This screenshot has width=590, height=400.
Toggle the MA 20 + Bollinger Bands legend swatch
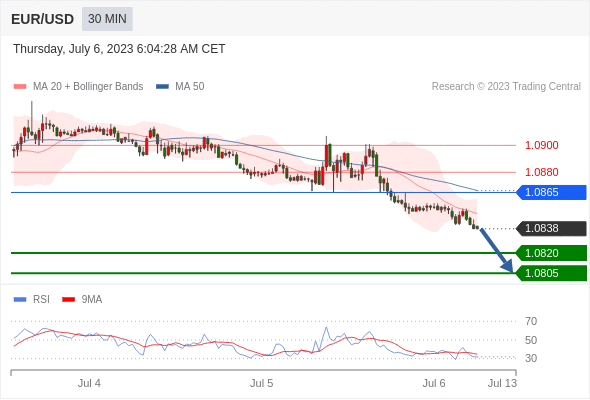20,87
